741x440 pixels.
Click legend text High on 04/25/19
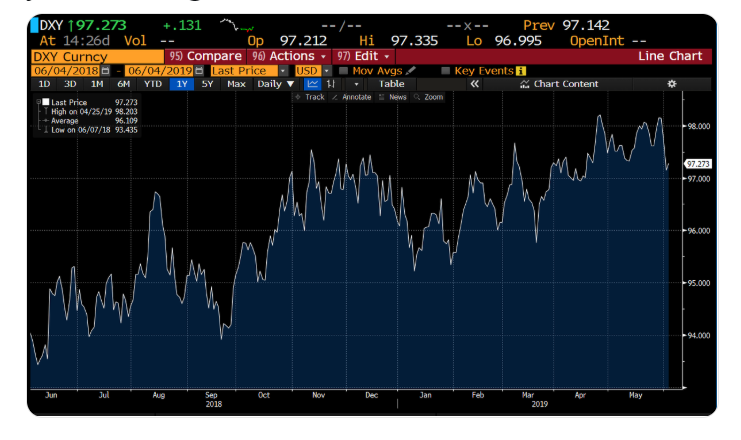click(x=81, y=112)
